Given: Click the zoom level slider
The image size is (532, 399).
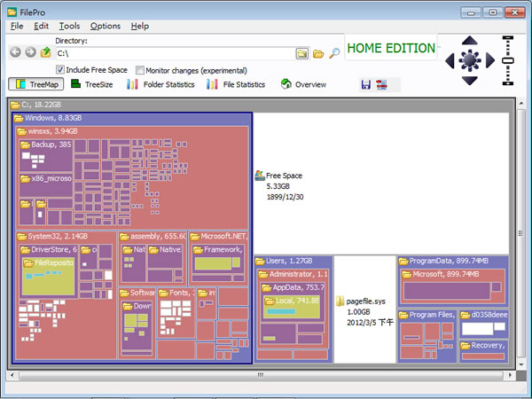Looking at the screenshot, I should coord(508,59).
